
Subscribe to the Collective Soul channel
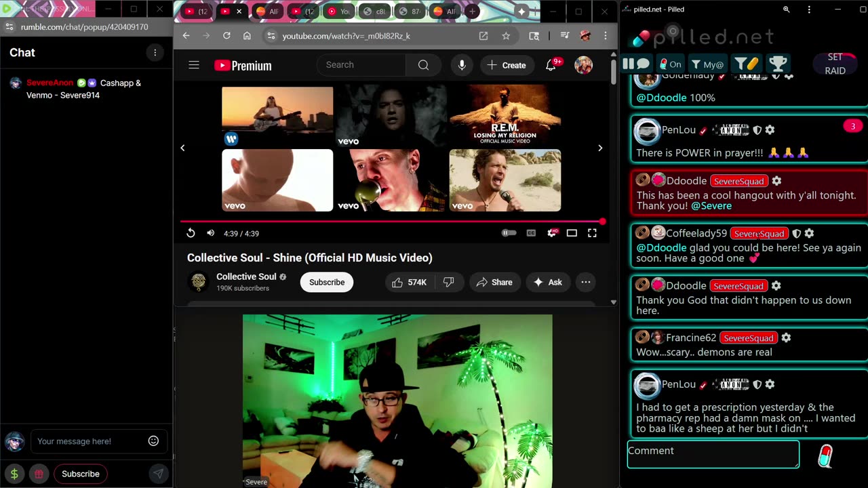[x=327, y=282]
